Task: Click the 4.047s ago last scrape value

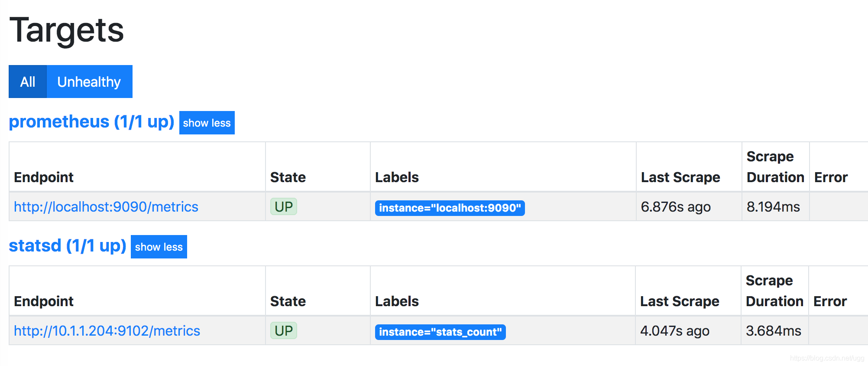Action: (675, 331)
